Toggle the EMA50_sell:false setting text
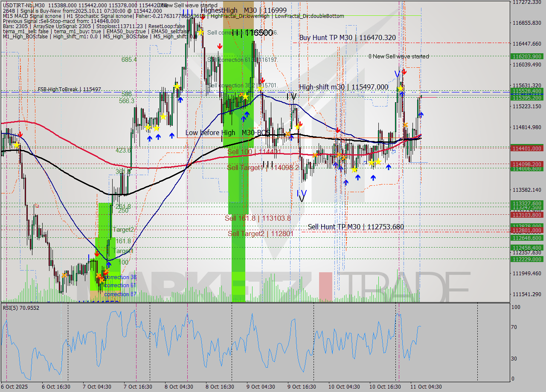Screen dimensions: 546x392 170,33
